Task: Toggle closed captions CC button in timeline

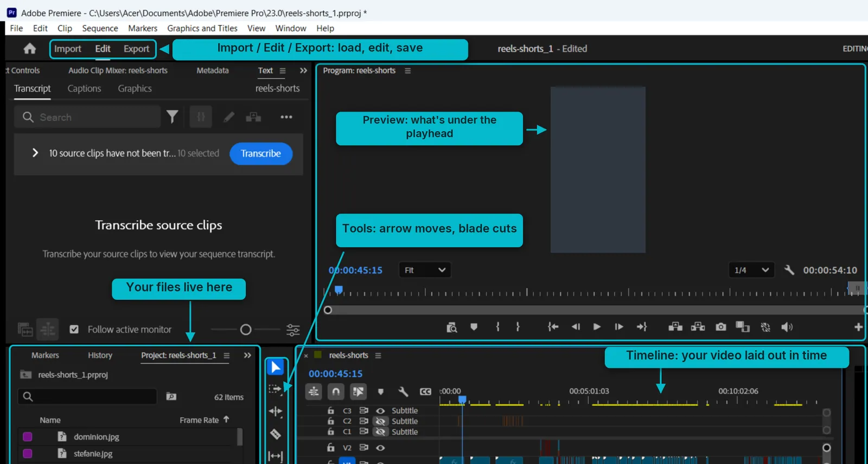Action: 425,391
